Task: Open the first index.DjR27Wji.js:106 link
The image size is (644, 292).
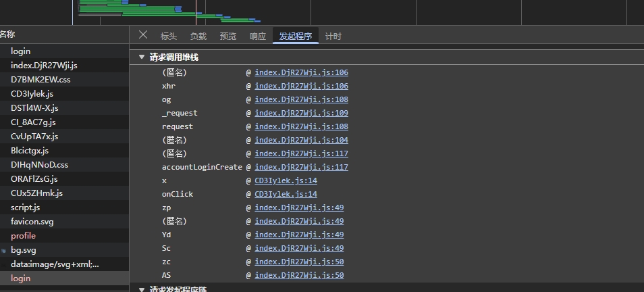Action: click(x=302, y=72)
